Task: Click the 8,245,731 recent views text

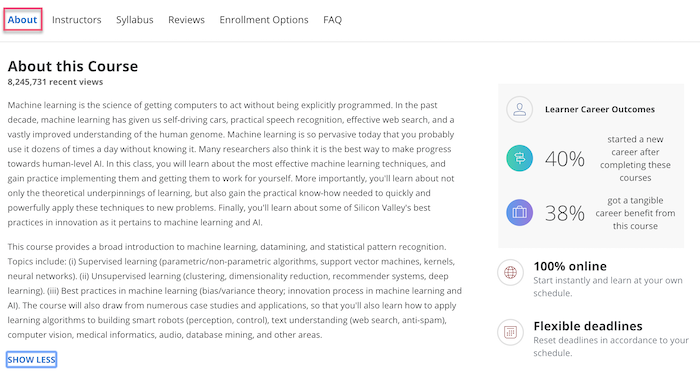Action: 55,82
